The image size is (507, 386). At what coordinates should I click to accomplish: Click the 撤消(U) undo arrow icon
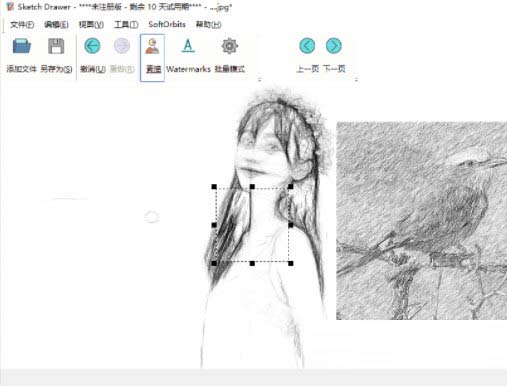click(92, 46)
